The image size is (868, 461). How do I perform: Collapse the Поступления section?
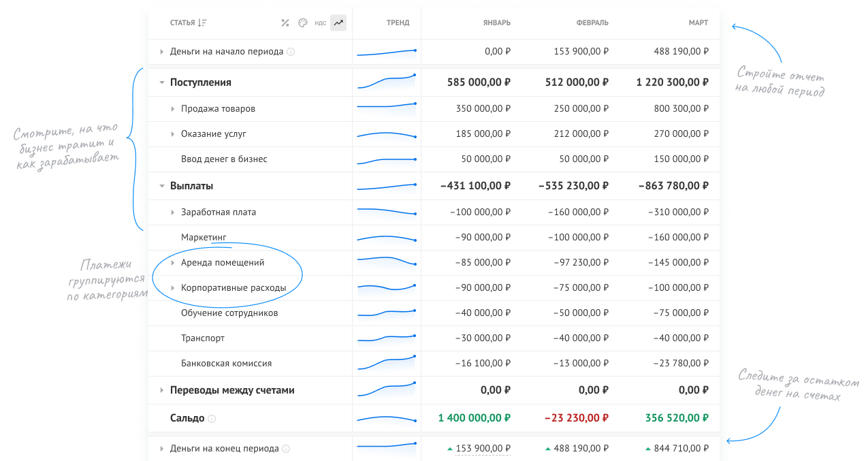click(162, 82)
